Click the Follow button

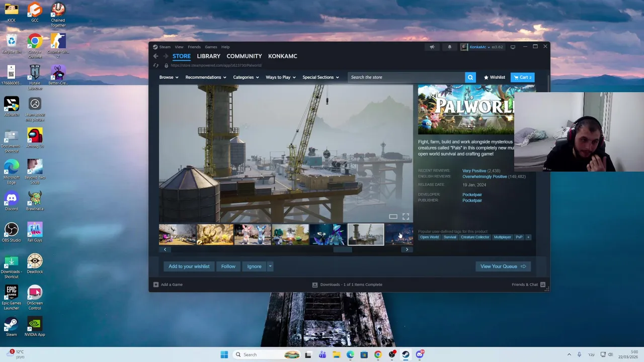click(x=228, y=266)
